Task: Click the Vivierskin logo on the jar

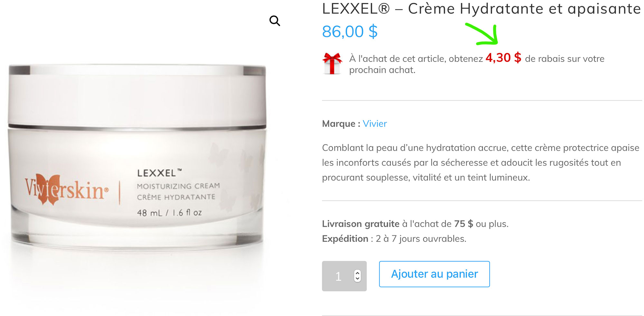Action: pos(67,190)
